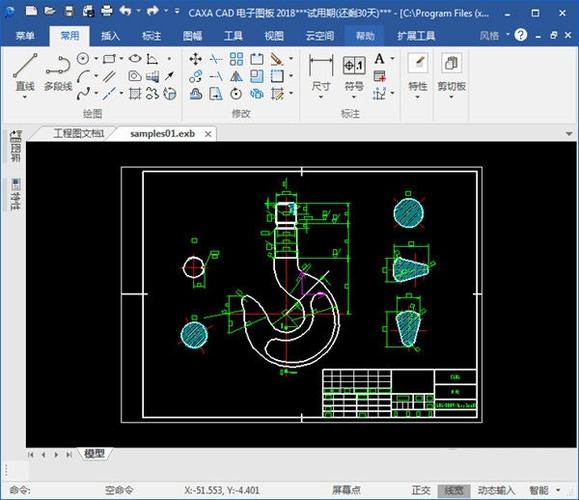Click the move (平移) tool in 修改 group

click(195, 59)
